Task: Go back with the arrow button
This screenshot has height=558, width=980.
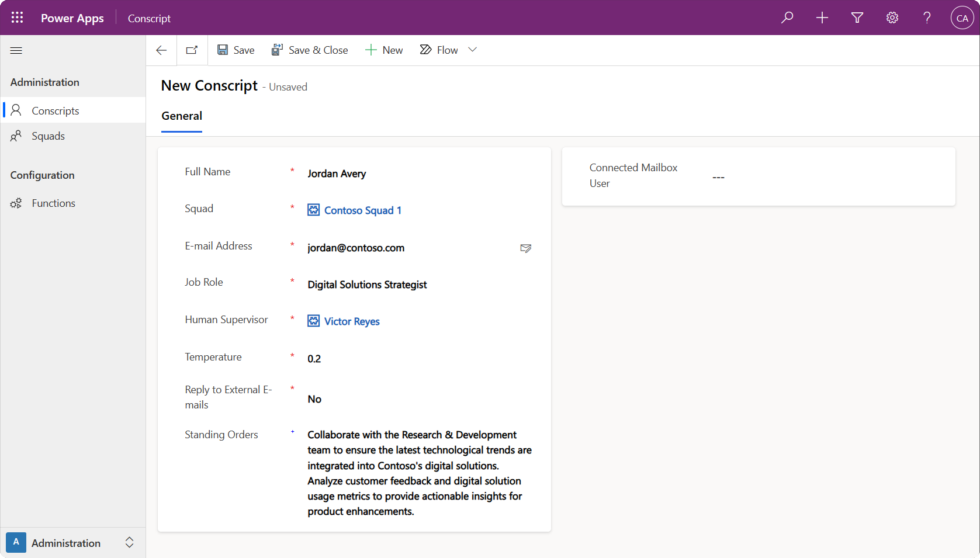Action: (161, 50)
